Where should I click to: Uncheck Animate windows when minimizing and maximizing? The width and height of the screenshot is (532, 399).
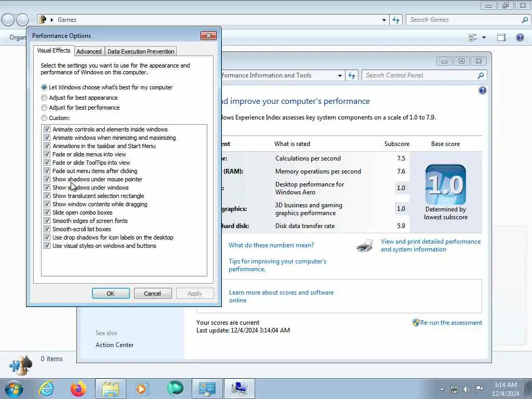tap(47, 137)
